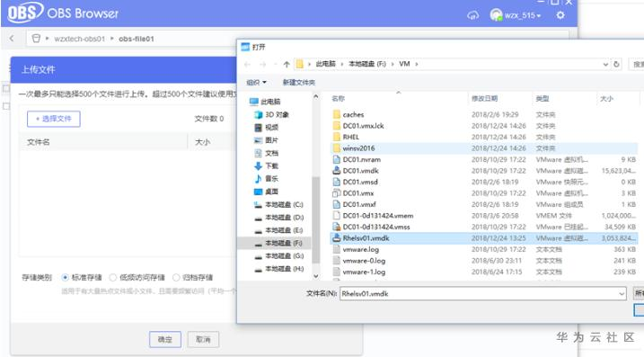Click 新建文件夹 in Open dialog

pos(298,82)
